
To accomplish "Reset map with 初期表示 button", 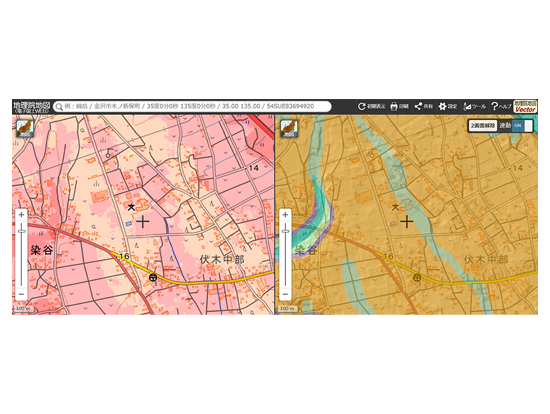I will tap(371, 106).
